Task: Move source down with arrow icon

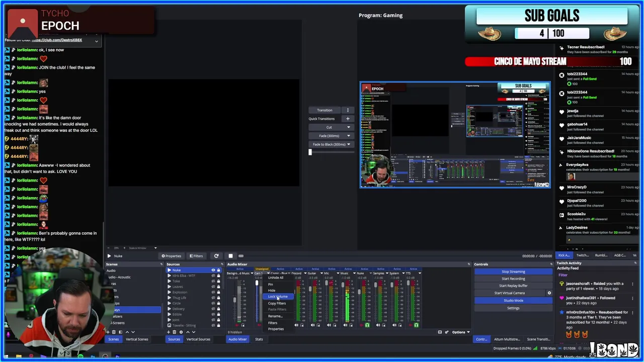Action: 194,332
